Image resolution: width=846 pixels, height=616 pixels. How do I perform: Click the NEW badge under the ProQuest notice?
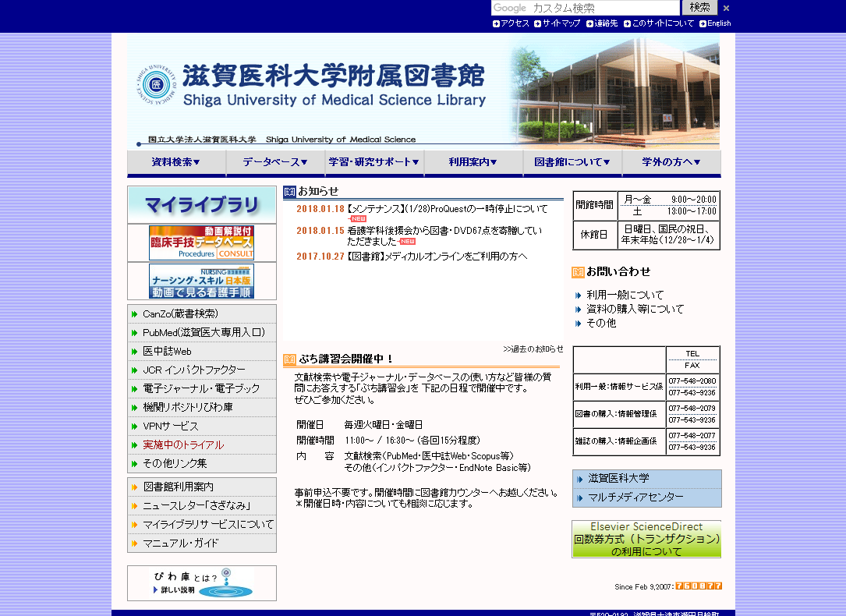tap(358, 219)
